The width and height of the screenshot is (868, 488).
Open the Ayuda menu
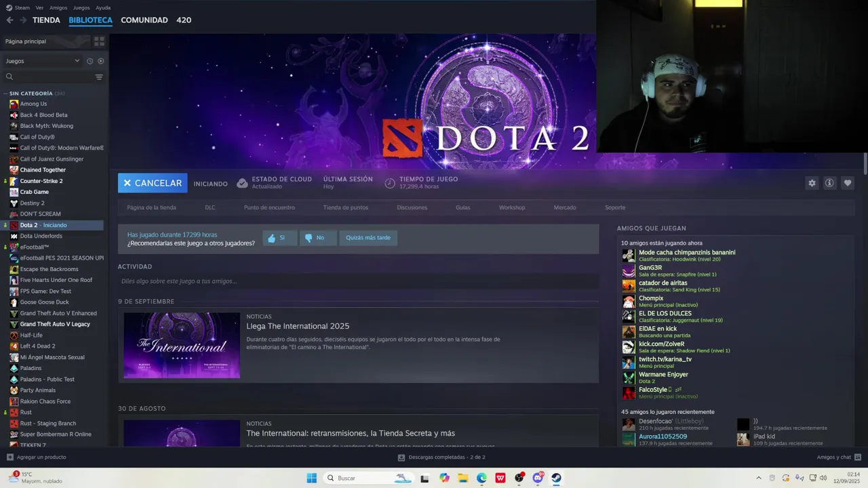(103, 7)
